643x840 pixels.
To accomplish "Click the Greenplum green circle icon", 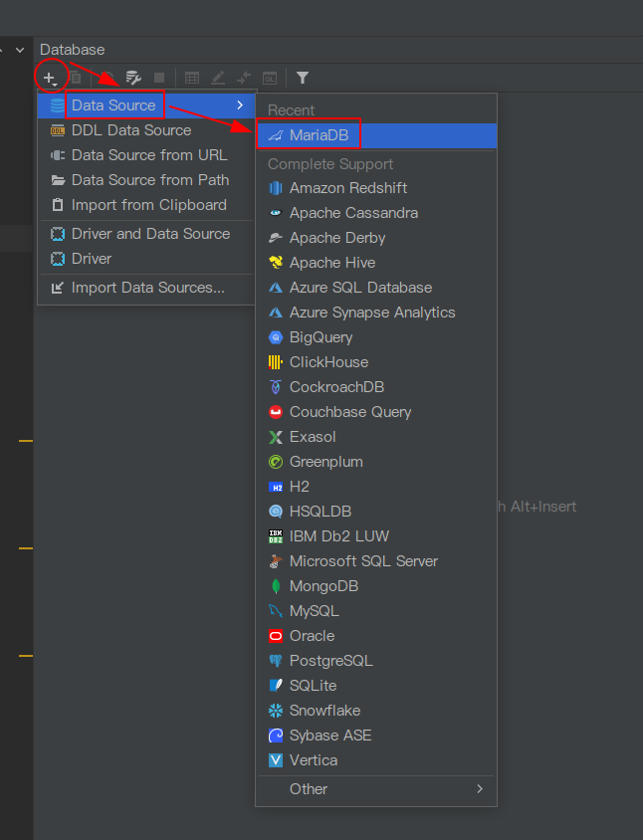I will pos(276,462).
